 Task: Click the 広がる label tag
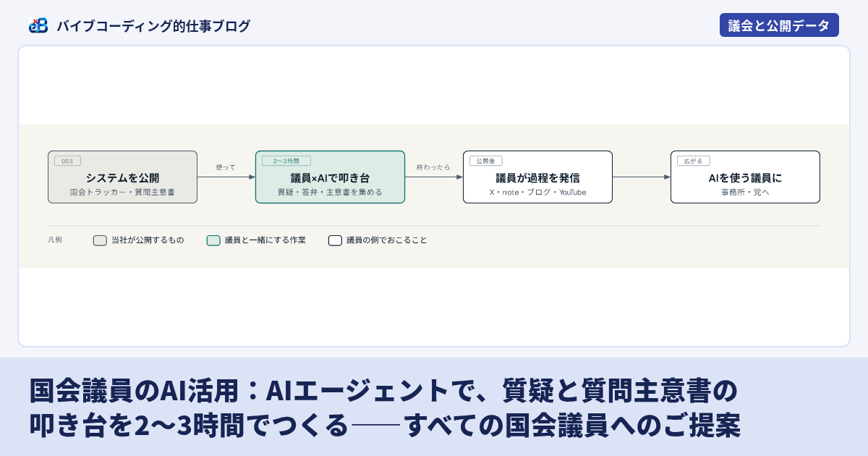(x=693, y=161)
